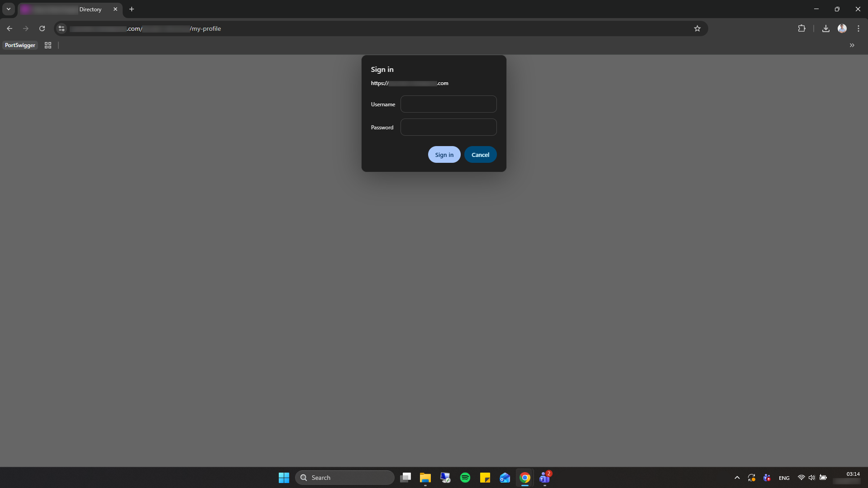Check Wi-Fi status in the system tray

tap(801, 478)
